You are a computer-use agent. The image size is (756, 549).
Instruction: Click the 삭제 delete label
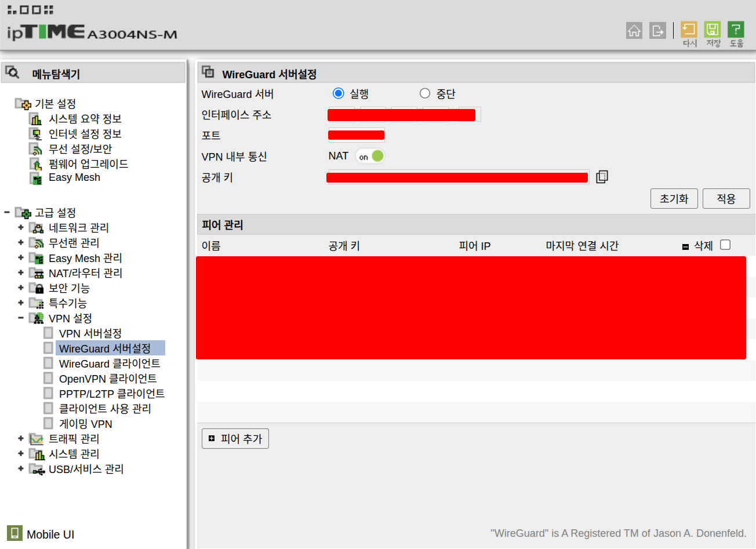703,246
